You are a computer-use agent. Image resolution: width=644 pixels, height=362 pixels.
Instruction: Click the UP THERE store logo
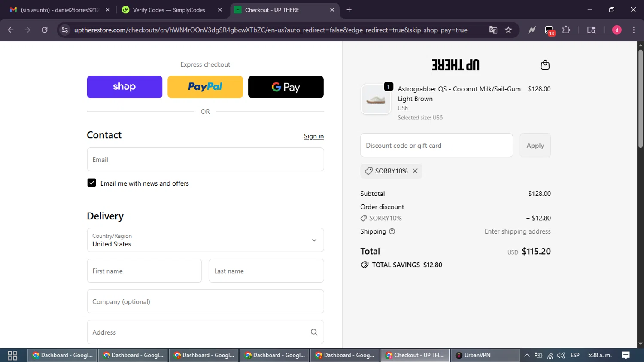click(456, 65)
